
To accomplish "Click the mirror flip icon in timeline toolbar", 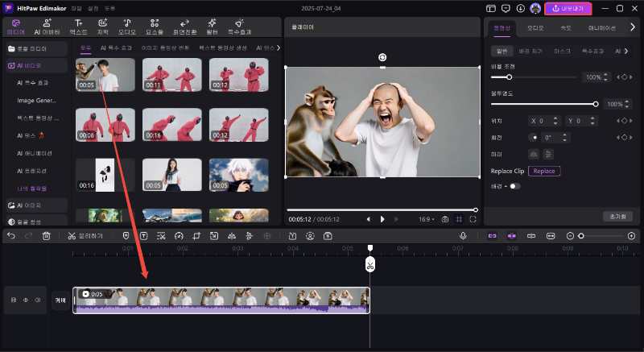I will [232, 236].
